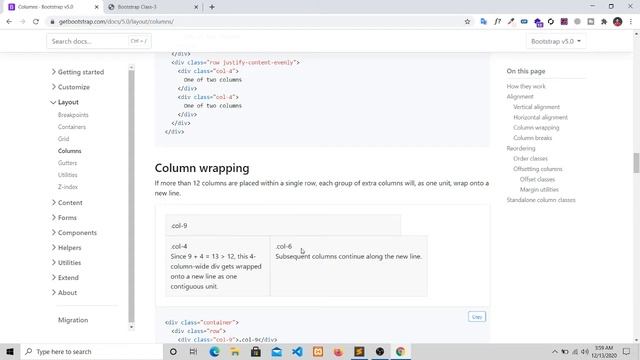This screenshot has width=640, height=360.
Task: Open the Grid docs link
Action: coord(63,139)
